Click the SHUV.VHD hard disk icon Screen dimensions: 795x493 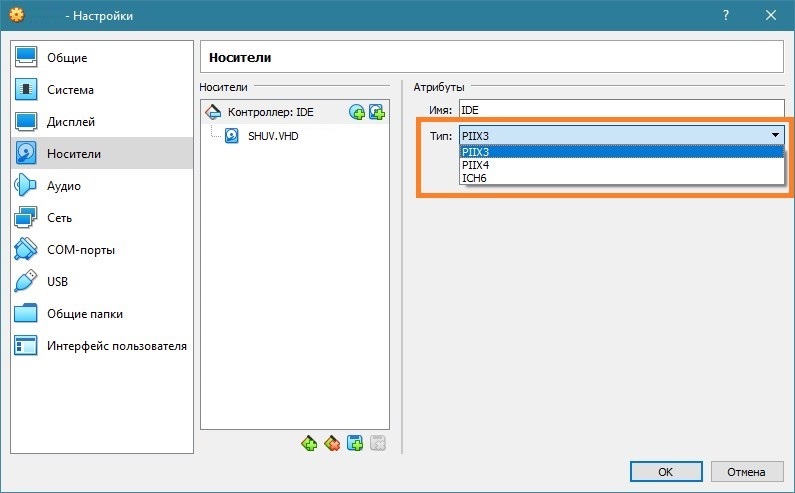tap(231, 136)
